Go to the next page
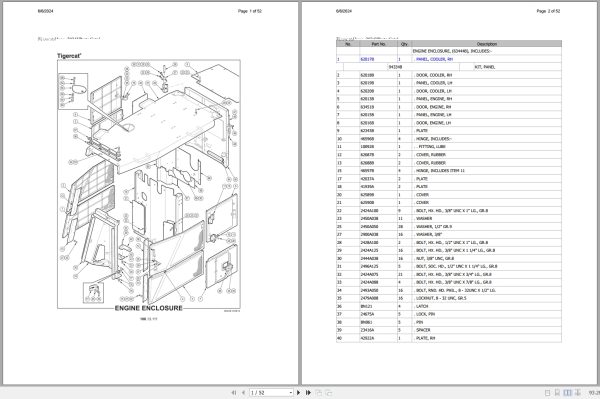This screenshot has width=600, height=399. pos(298,392)
